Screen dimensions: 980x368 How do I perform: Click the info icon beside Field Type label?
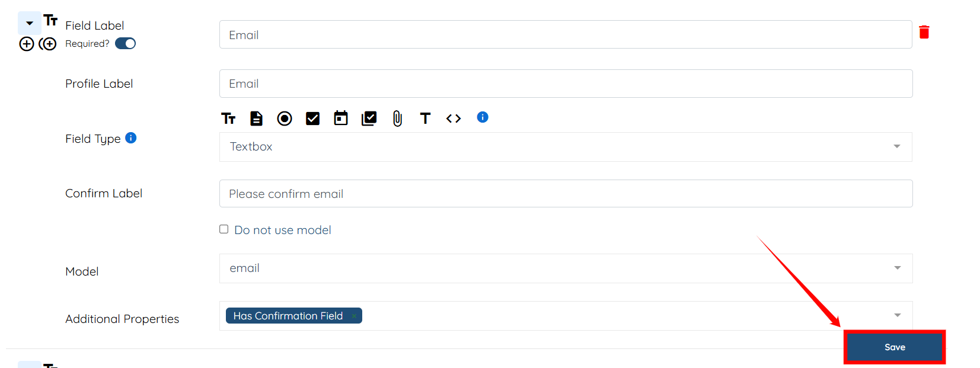tap(131, 138)
